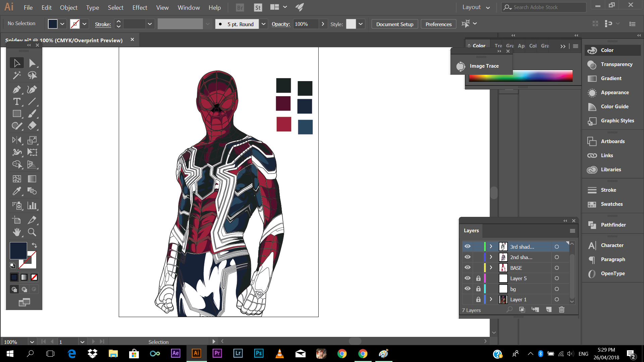Image resolution: width=644 pixels, height=362 pixels.
Task: Open After Effects from taskbar
Action: click(x=176, y=353)
